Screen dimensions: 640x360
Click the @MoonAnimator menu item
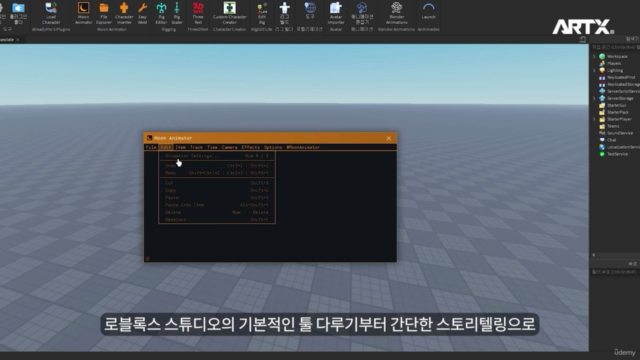[303, 147]
